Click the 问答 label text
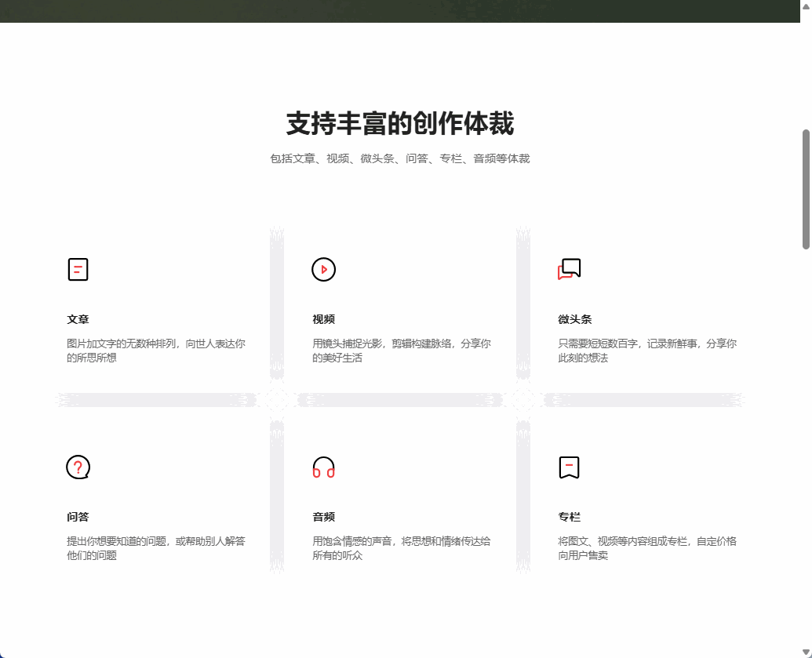812x658 pixels. tap(78, 518)
